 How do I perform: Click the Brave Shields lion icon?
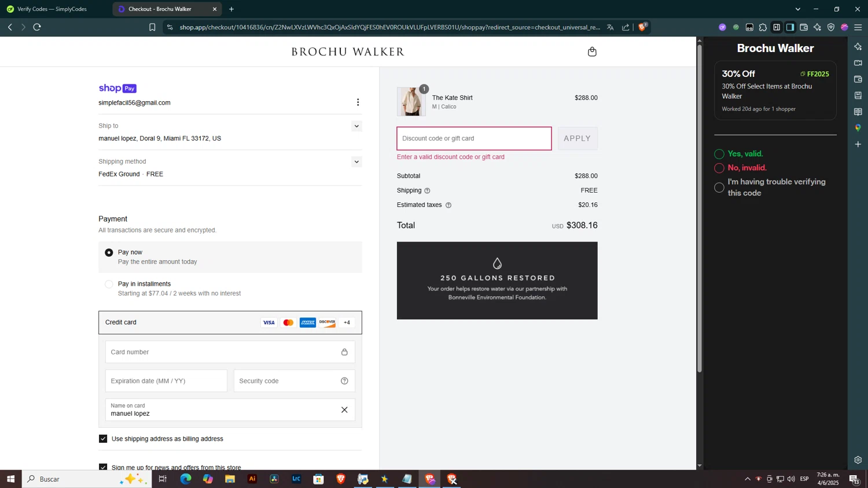pyautogui.click(x=642, y=27)
